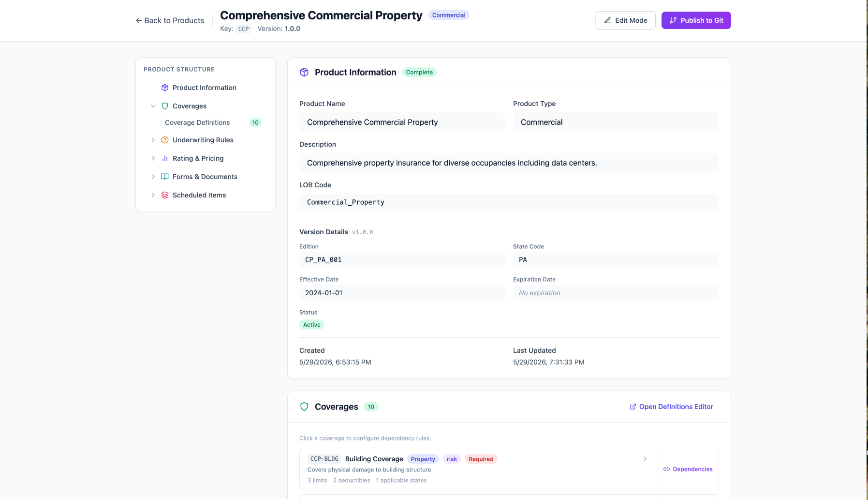Viewport: 868px width, 500px height.
Task: Click the cube icon in Product Information header
Action: point(304,72)
